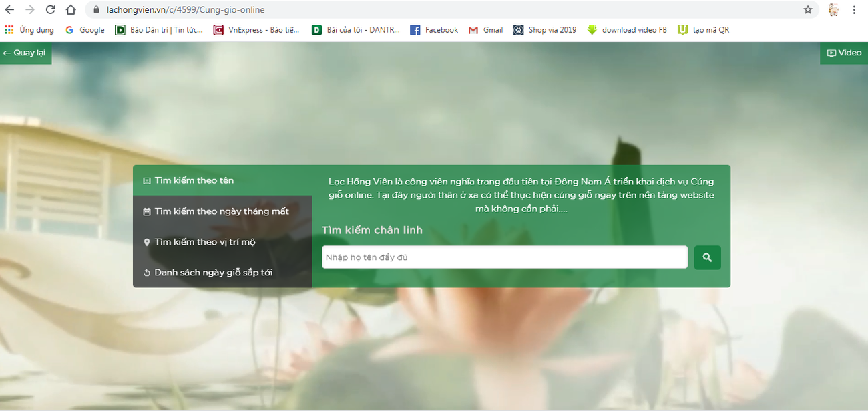
Task: Click the padlock site info icon
Action: point(96,10)
